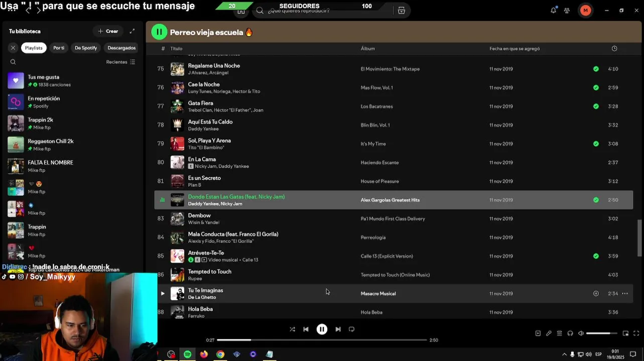Open the Browse icon beside search

401,11
